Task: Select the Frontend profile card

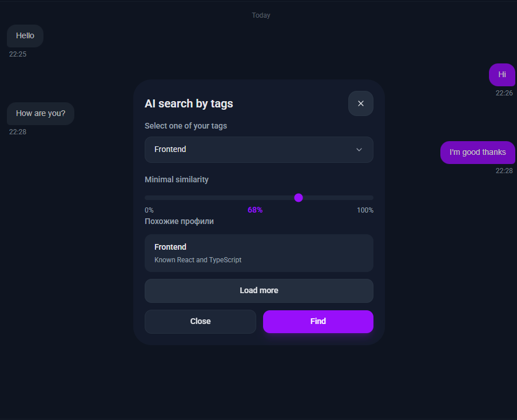Action: [x=258, y=253]
